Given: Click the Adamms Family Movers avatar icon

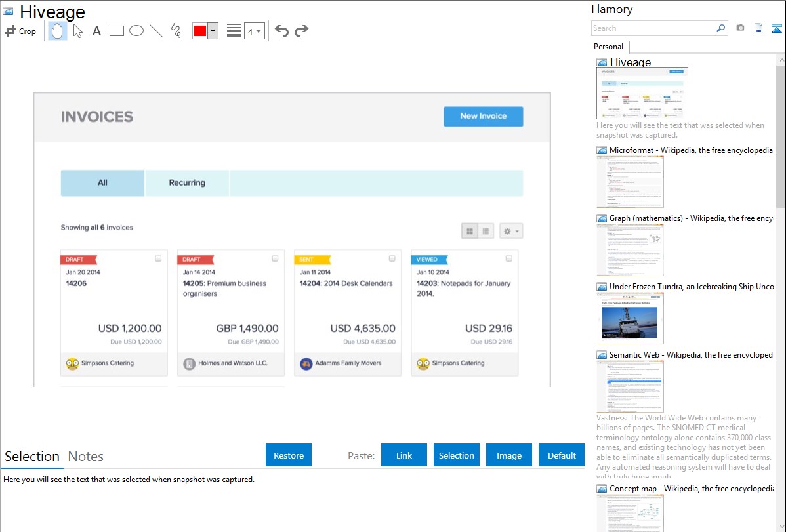Looking at the screenshot, I should tap(306, 363).
